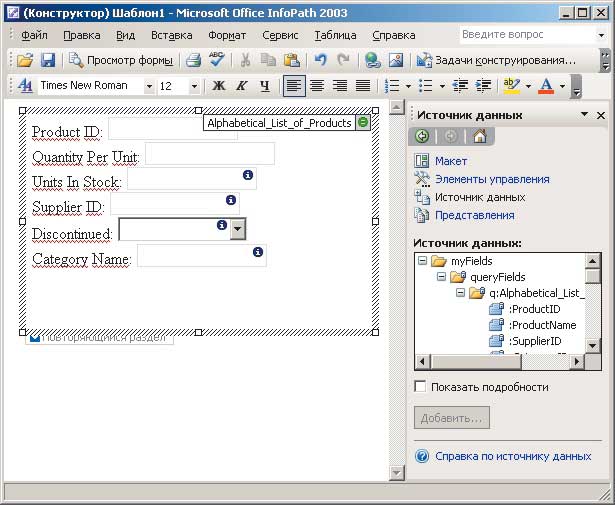
Task: Open task pane menu dropdown arrow
Action: 584,114
